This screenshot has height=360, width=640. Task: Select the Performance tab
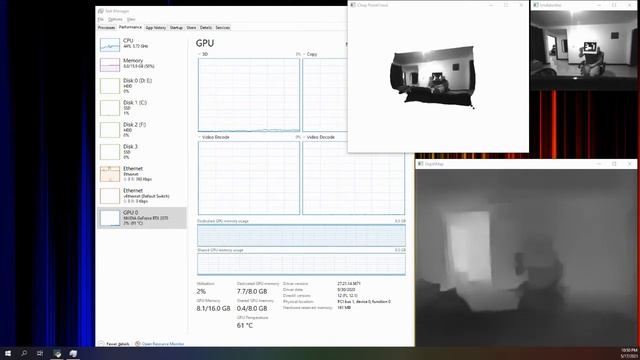coord(130,27)
